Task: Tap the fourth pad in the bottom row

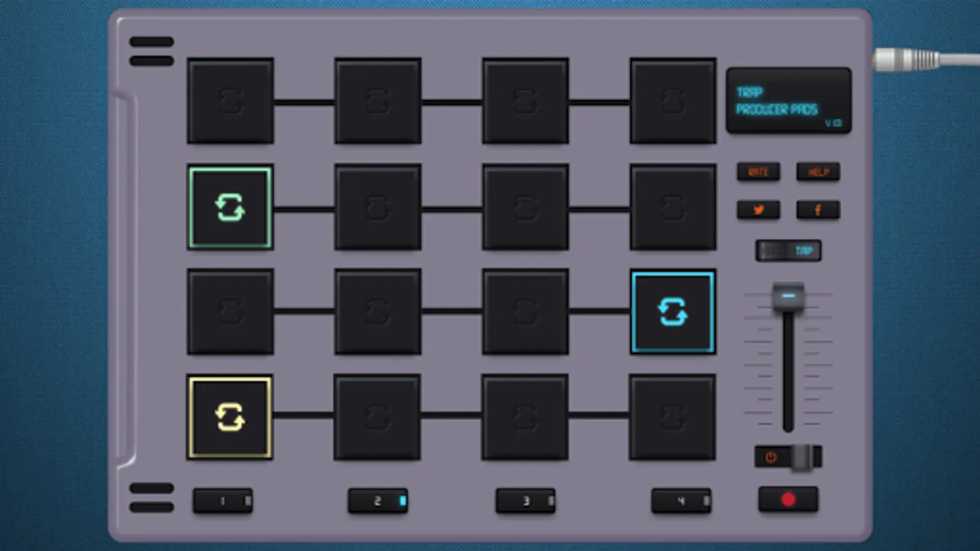Action: [673, 418]
